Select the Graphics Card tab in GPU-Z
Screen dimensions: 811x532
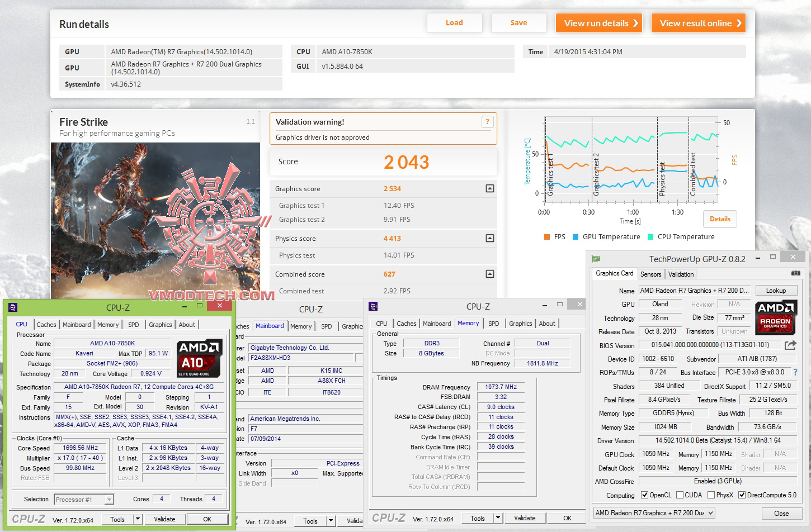615,273
